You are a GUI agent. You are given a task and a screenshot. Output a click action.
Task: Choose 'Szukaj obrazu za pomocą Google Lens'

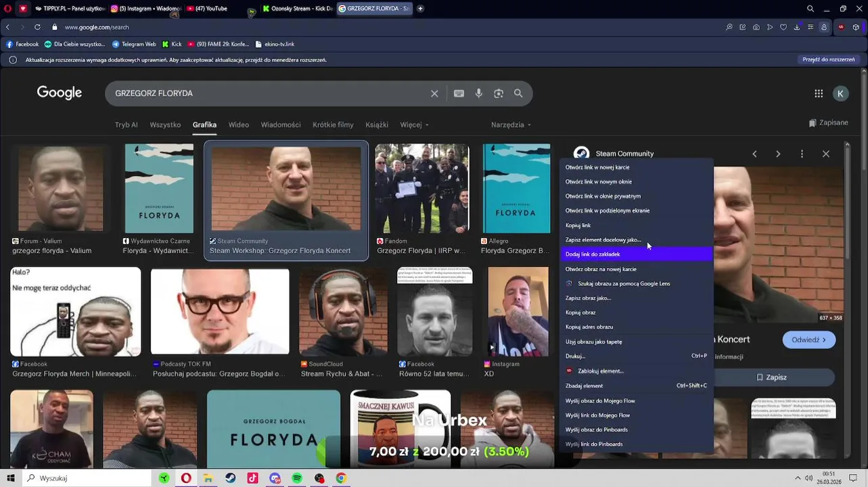click(637, 283)
